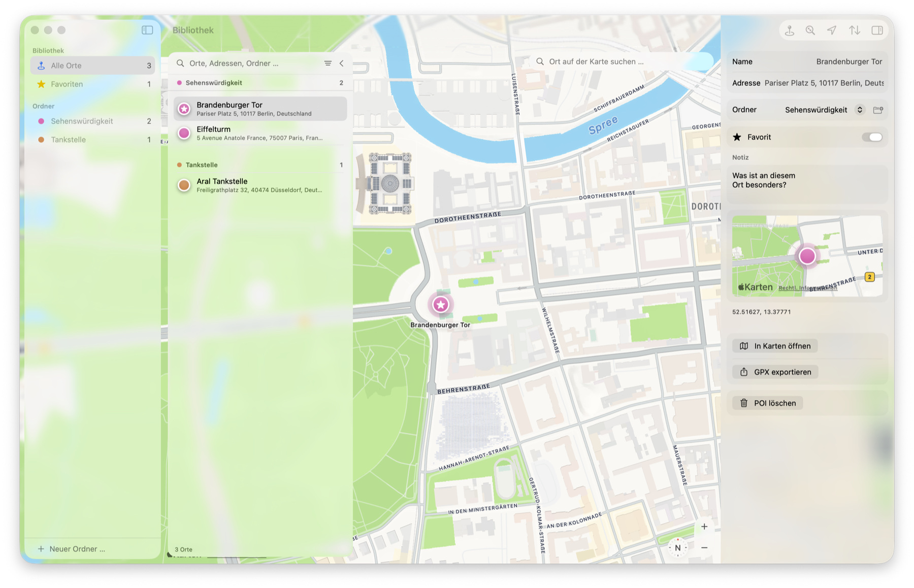This screenshot has height=588, width=914.
Task: Click the Ort auf der Karte suchen field
Action: 622,61
